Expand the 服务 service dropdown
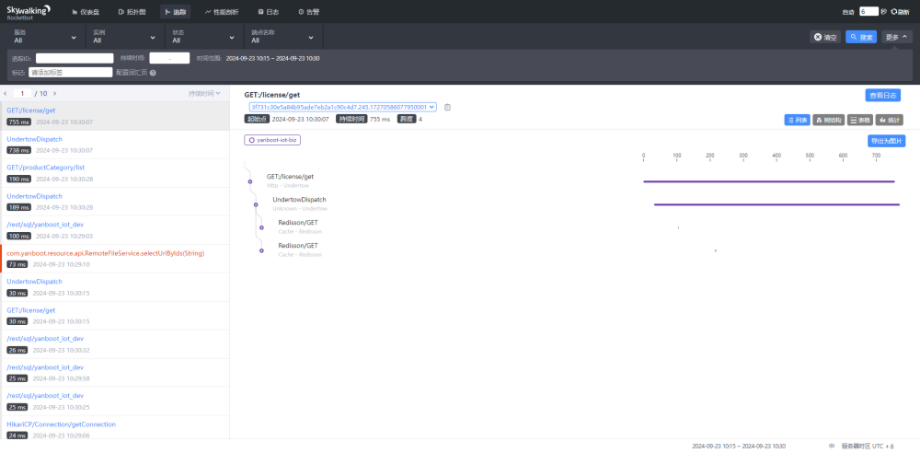This screenshot has width=920, height=453. pyautogui.click(x=45, y=37)
